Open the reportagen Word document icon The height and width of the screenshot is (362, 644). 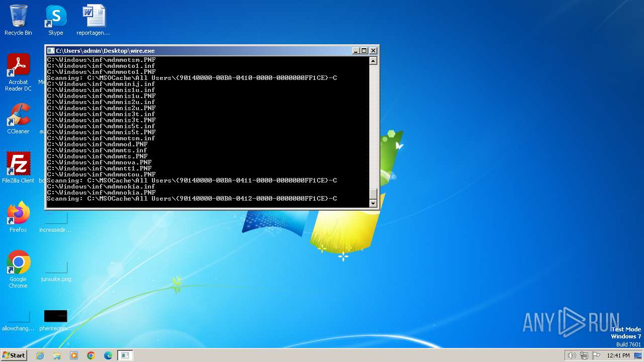pos(93,20)
